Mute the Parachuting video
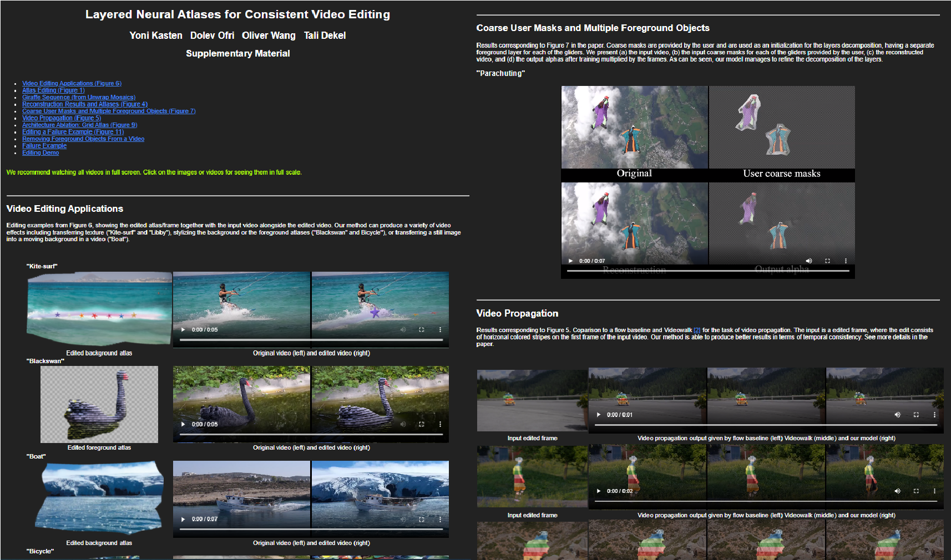Viewport: 951px width, 560px height. [x=808, y=261]
